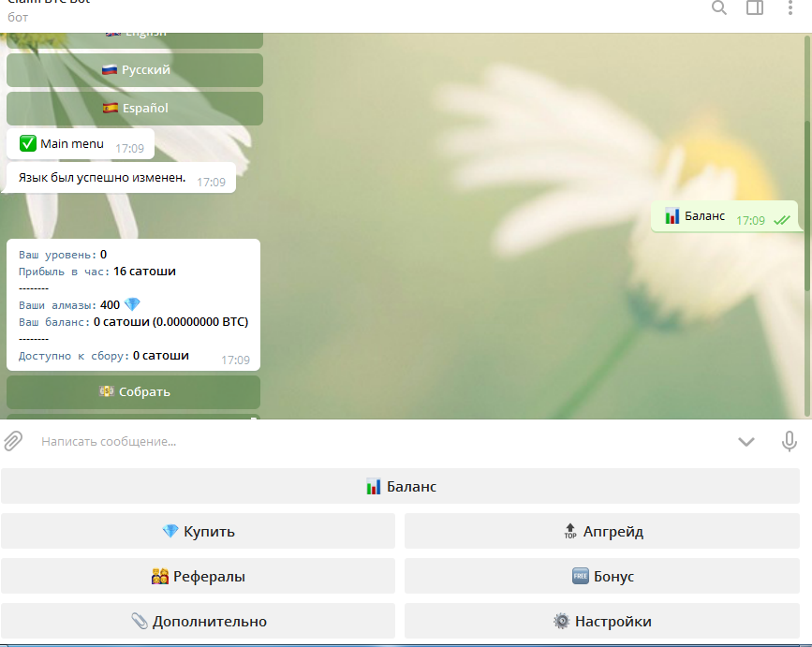The height and width of the screenshot is (647, 812).
Task: Open the three-dot chat options menu
Action: pyautogui.click(x=790, y=8)
